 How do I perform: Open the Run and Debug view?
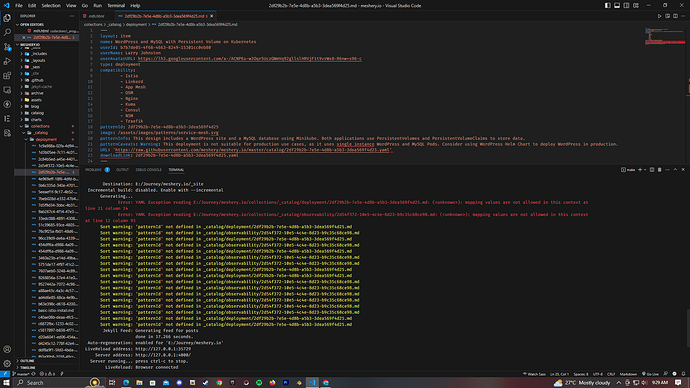pos(7,61)
